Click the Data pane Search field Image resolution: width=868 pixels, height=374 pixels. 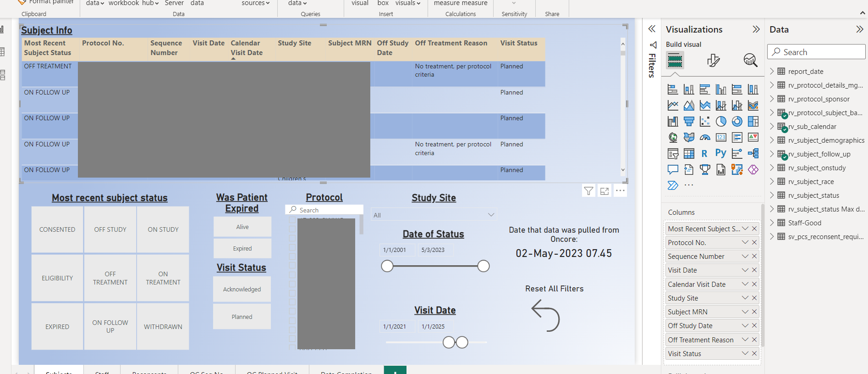816,52
